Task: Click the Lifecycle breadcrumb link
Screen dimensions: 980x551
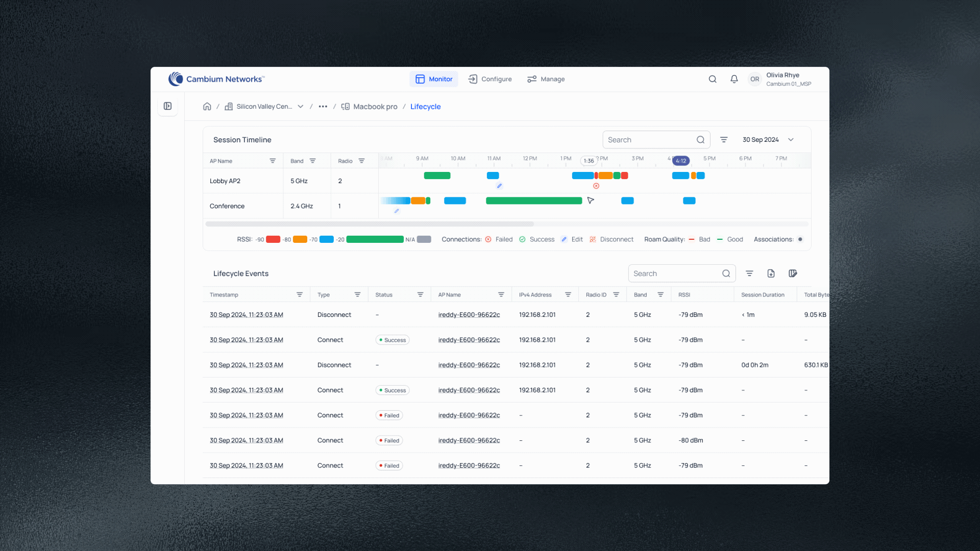Action: point(425,107)
